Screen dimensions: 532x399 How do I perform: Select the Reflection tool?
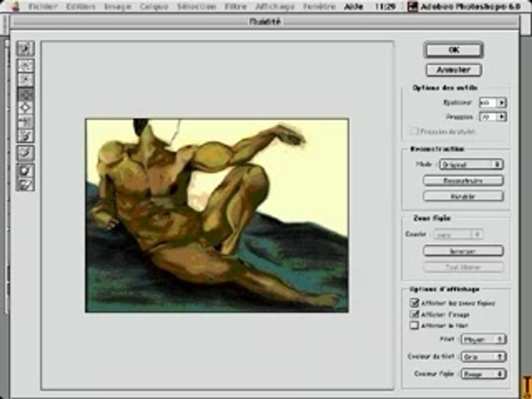coord(25,136)
